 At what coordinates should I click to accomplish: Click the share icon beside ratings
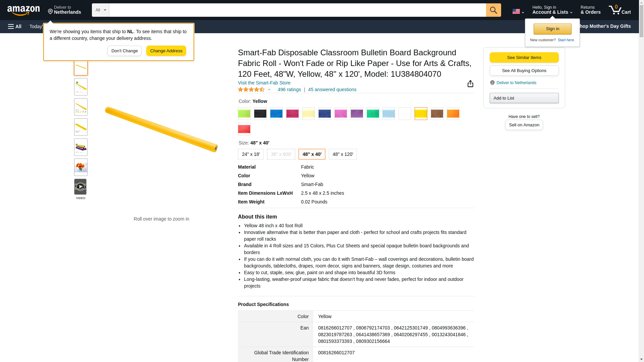click(x=470, y=84)
